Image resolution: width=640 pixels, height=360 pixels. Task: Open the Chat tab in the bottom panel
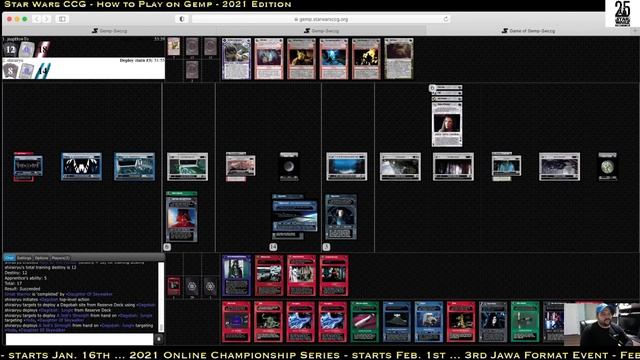pos(9,258)
